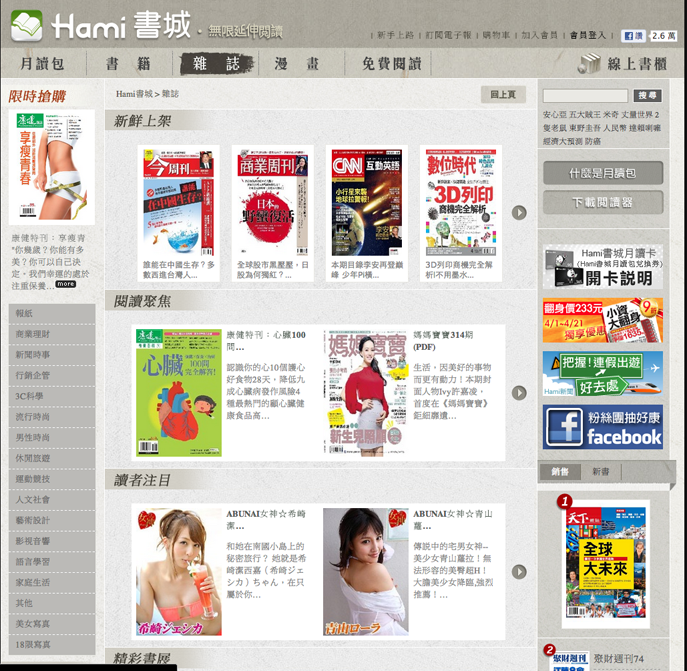Advance the 閱讀聚焦 carousel arrow
This screenshot has width=687, height=671.
519,393
